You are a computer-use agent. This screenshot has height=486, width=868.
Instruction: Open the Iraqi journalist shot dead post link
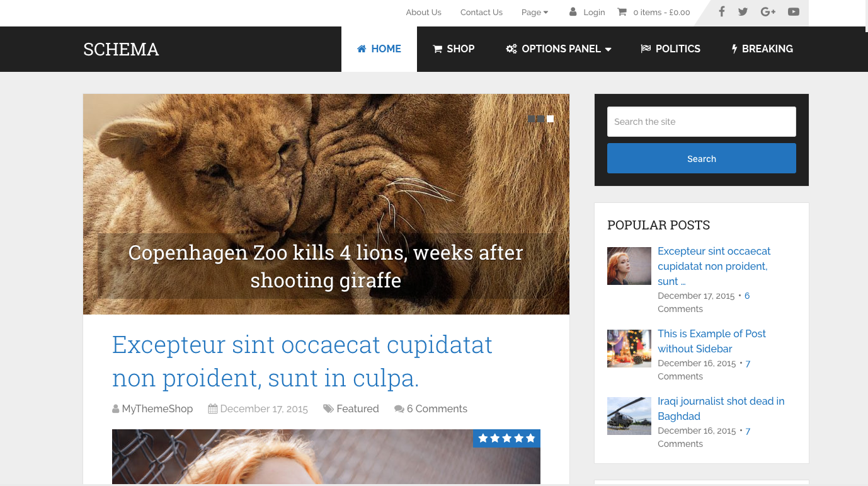click(x=721, y=408)
